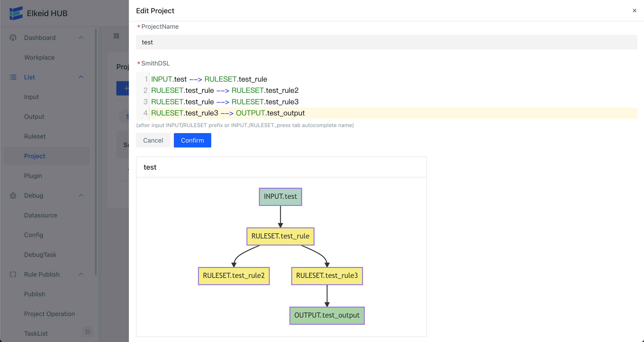
Task: Collapse the List section chevron
Action: [81, 77]
